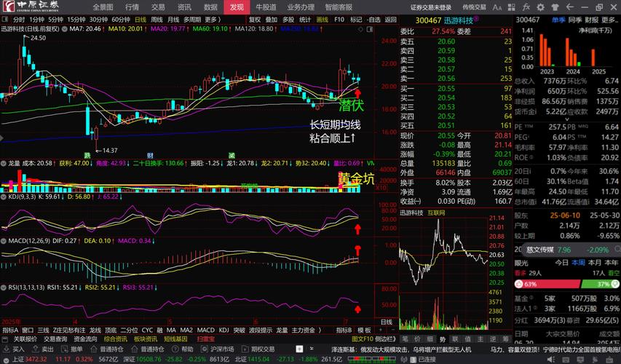Click the red-green market heat strip

[373, 359]
